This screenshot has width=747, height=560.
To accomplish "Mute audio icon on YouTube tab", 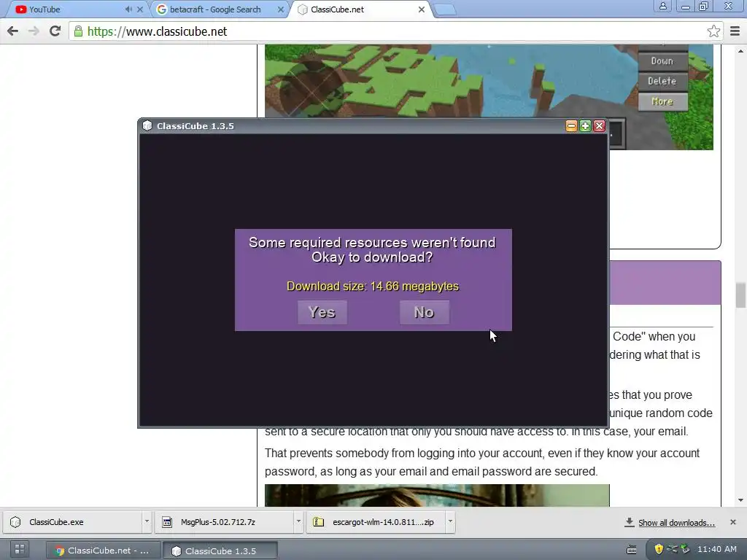I will click(x=128, y=9).
